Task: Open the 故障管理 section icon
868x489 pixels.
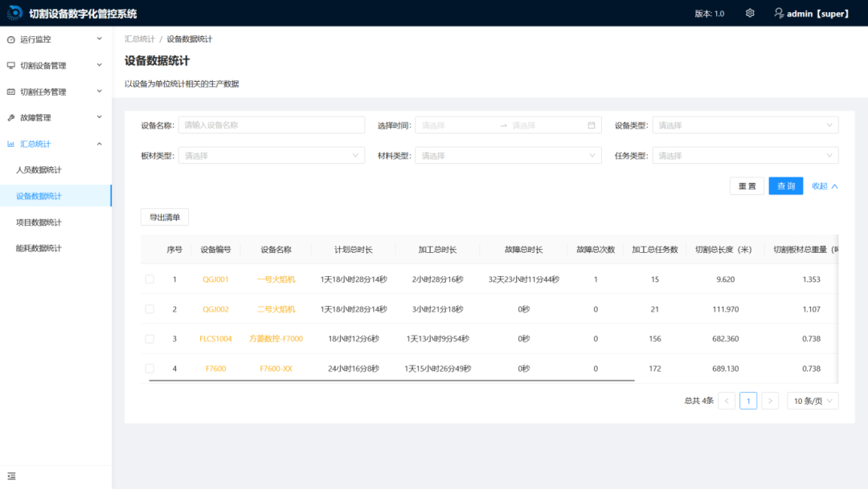Action: coord(10,117)
